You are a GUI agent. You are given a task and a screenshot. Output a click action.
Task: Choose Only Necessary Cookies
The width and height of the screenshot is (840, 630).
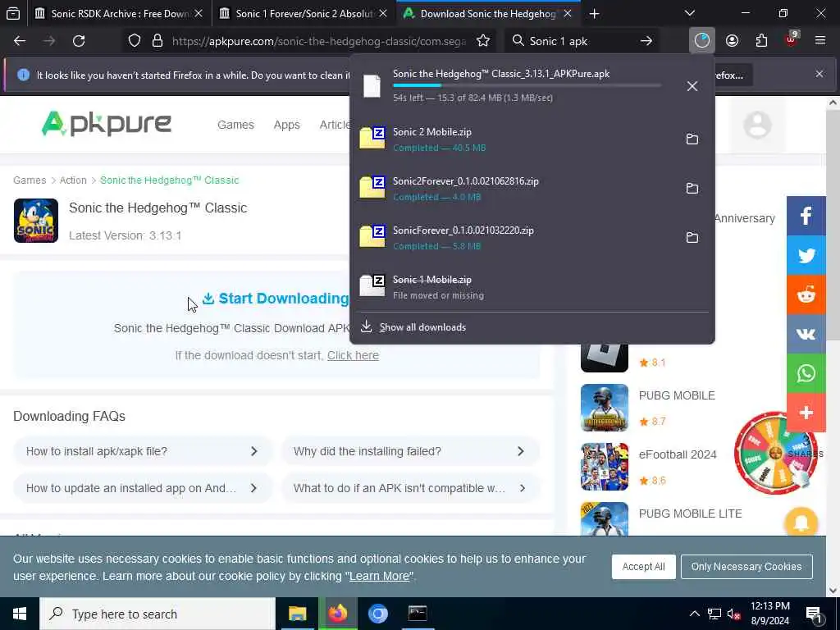(x=746, y=566)
